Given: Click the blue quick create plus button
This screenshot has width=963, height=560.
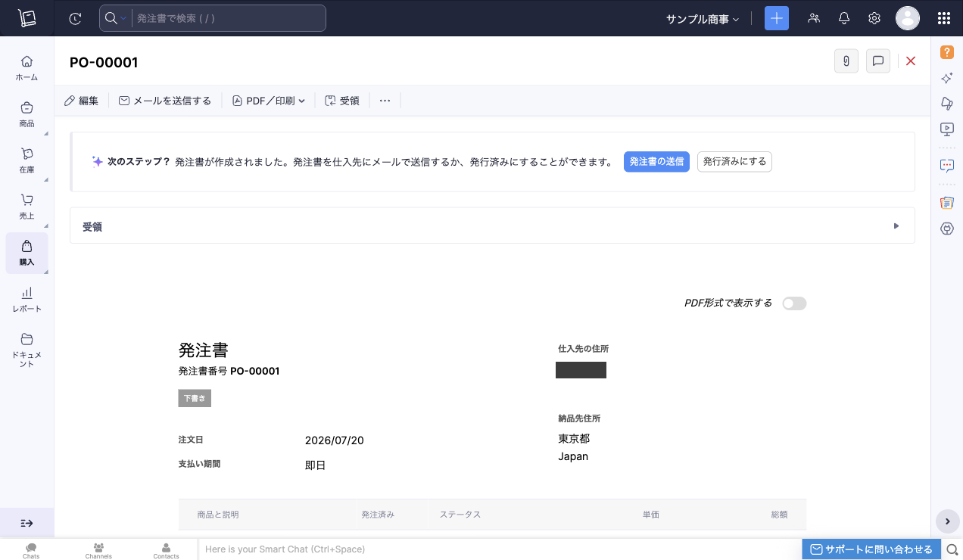Looking at the screenshot, I should (777, 18).
